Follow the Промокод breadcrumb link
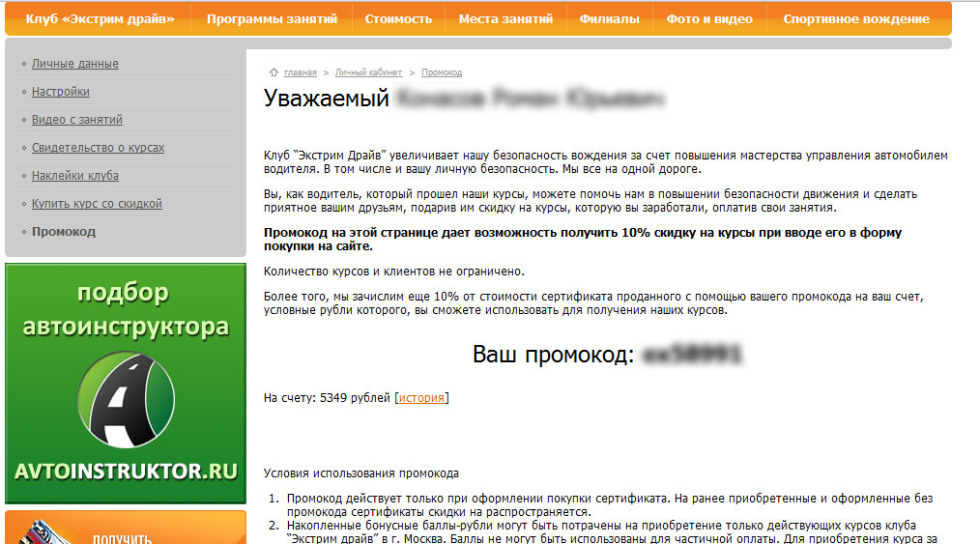980x544 pixels. point(442,72)
